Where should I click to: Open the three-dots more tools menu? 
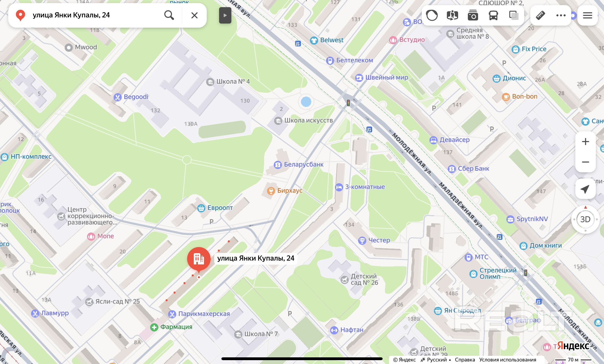click(561, 15)
